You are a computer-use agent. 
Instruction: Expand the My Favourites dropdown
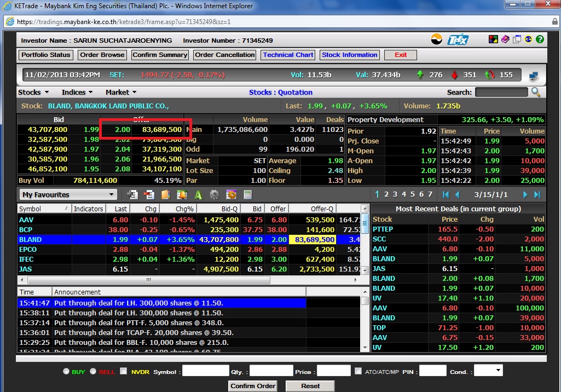(68, 195)
